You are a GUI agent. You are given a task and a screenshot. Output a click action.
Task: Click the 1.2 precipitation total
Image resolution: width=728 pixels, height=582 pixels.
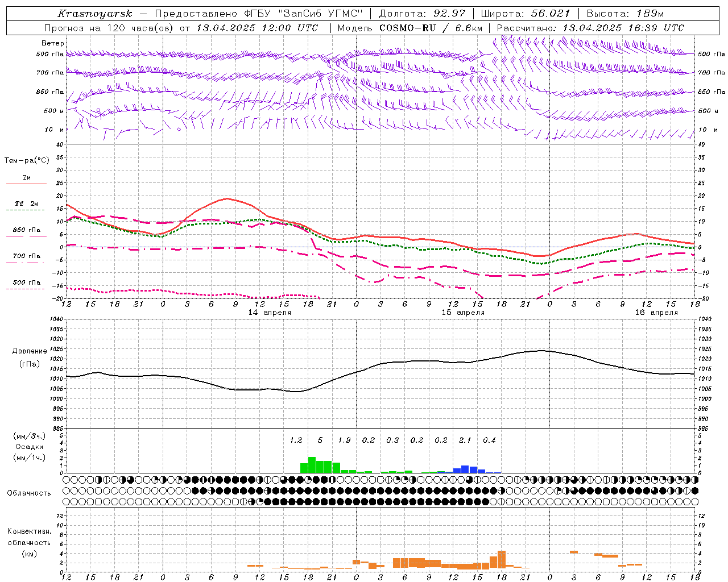tap(296, 440)
